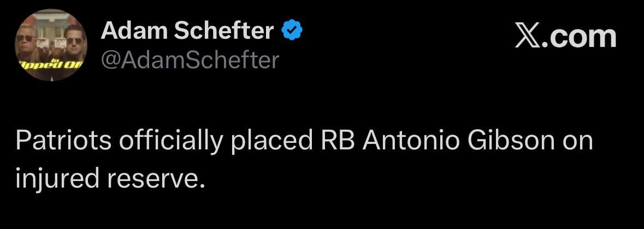
Task: Click the first name "Adam" in the header
Action: [x=133, y=32]
